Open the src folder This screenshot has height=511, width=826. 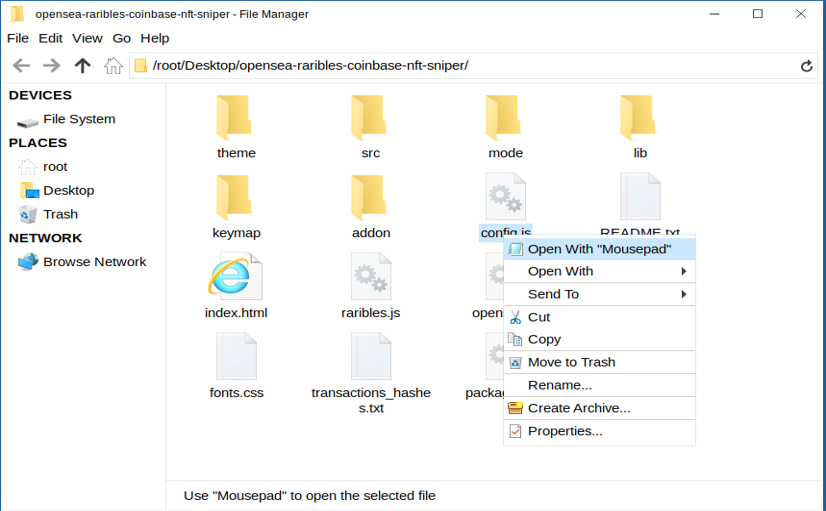(370, 118)
